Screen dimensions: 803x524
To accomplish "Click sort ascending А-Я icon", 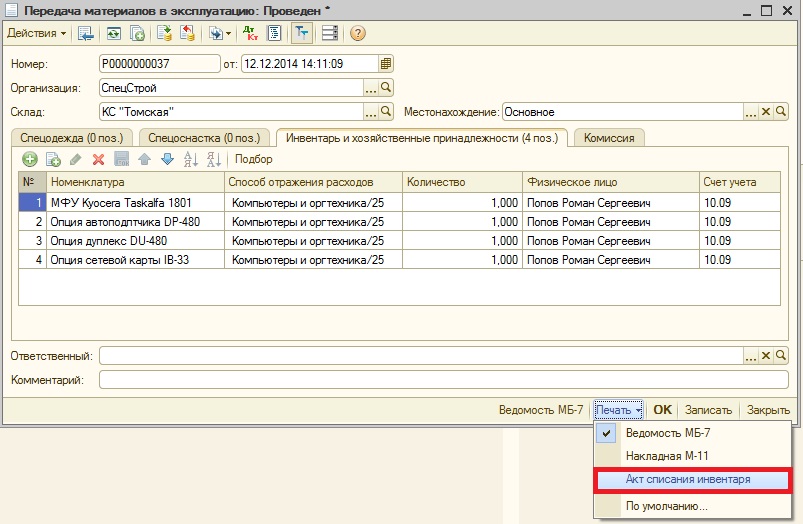I will pos(190,159).
